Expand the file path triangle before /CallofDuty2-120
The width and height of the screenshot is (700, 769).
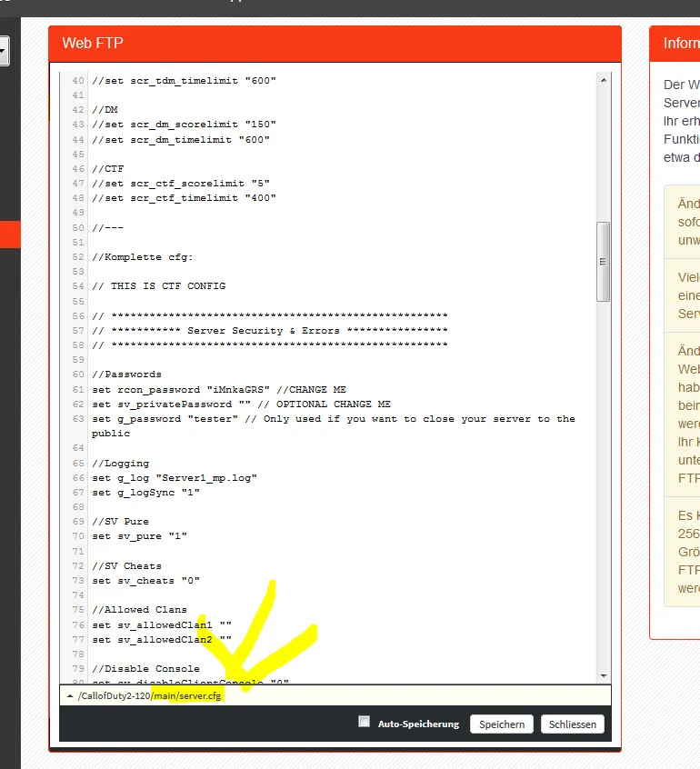(x=70, y=696)
